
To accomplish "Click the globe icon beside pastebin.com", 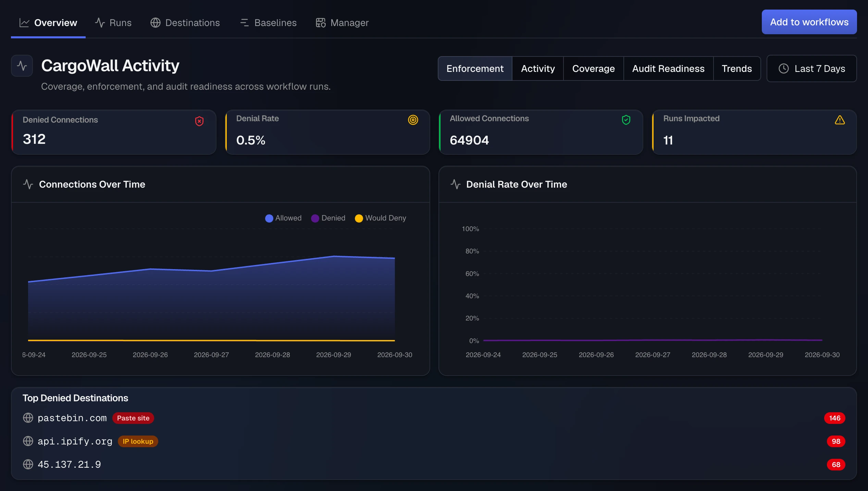I will [x=28, y=418].
